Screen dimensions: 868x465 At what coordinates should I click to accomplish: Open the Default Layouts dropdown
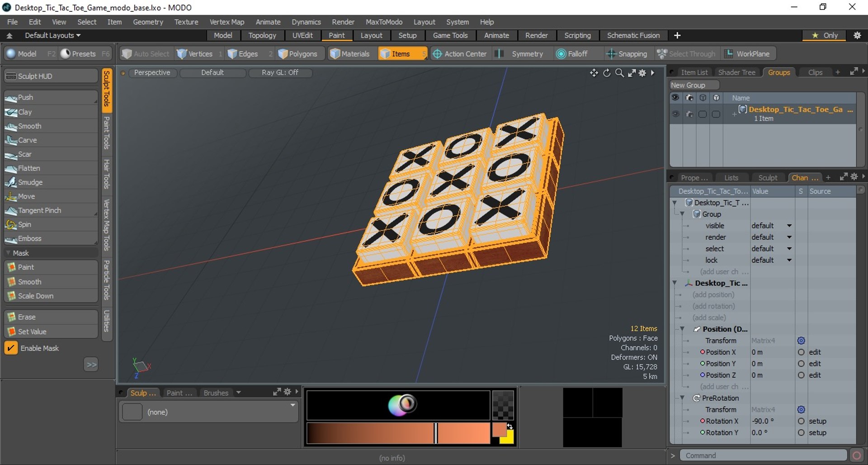(x=52, y=35)
